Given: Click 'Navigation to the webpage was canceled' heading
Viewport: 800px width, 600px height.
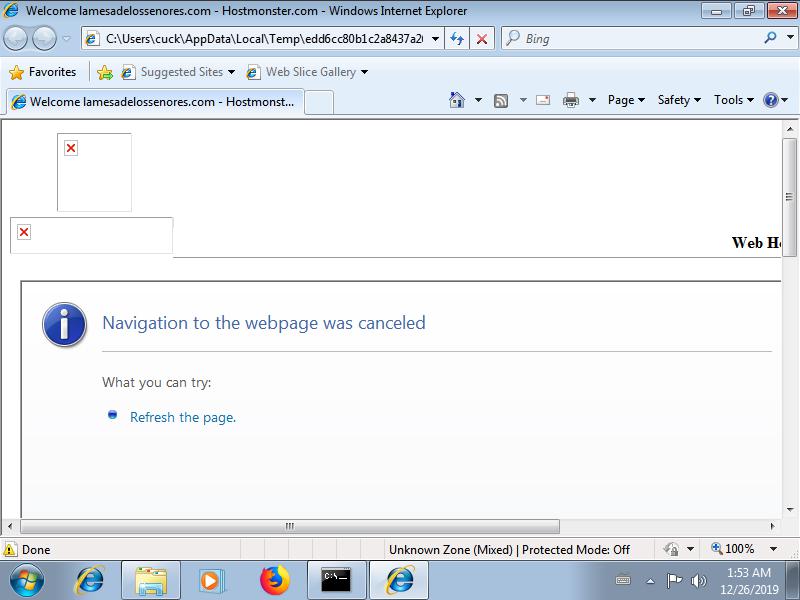Looking at the screenshot, I should (x=264, y=323).
